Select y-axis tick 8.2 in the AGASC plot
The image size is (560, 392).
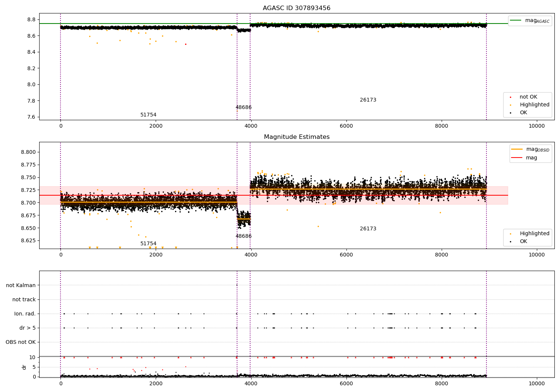(x=31, y=68)
